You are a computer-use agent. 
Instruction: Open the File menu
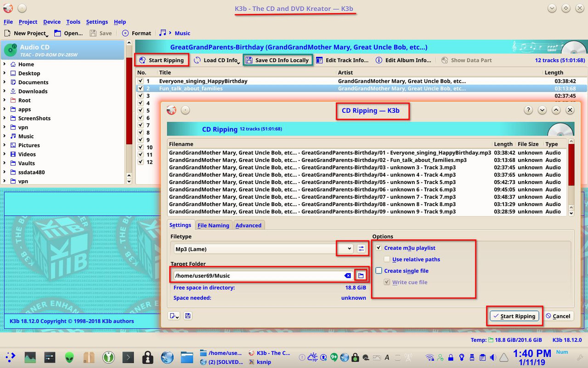click(8, 22)
